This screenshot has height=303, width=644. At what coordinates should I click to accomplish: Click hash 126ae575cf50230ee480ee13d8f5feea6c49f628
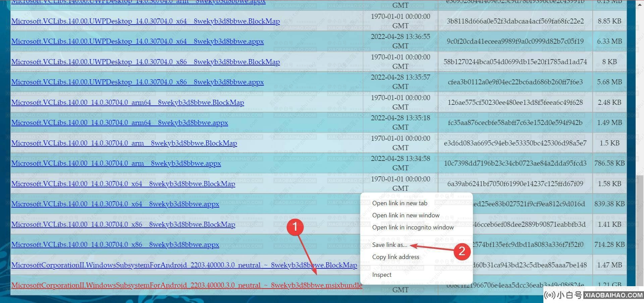pos(515,102)
